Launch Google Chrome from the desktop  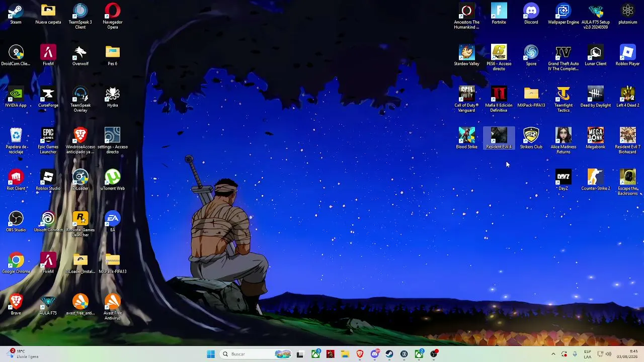pyautogui.click(x=16, y=264)
